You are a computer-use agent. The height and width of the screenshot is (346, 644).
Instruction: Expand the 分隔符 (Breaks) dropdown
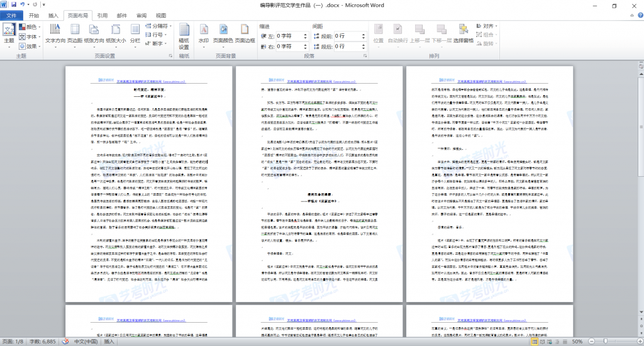(160, 26)
